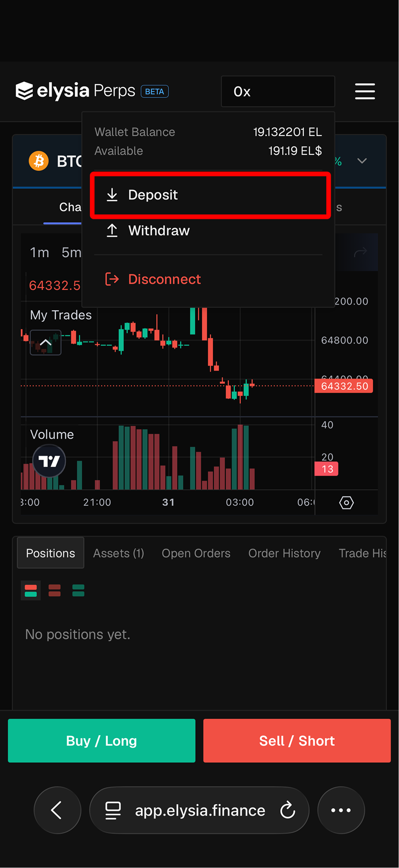Click the Deposit download arrow icon

[x=112, y=195]
